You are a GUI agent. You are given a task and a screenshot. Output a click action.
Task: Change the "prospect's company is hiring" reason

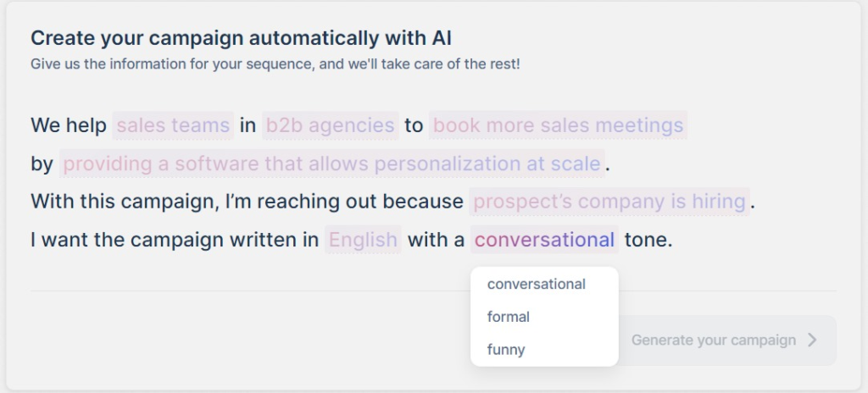609,202
